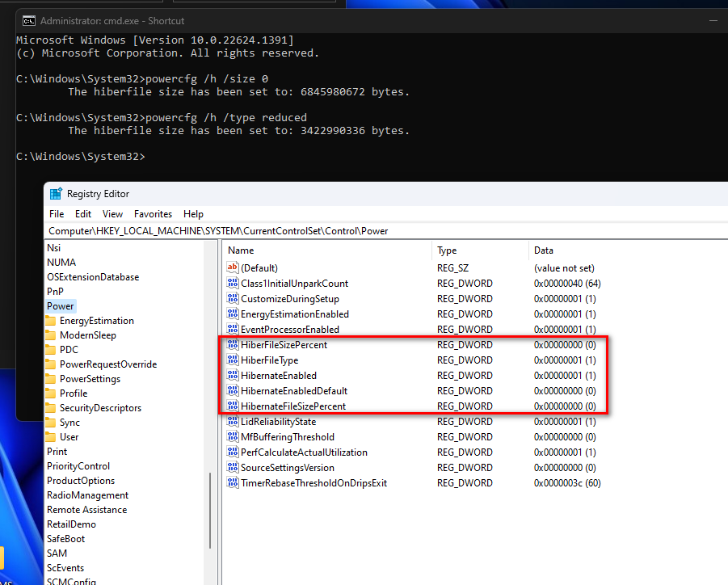
Task: Open the Favorites menu
Action: (x=153, y=214)
